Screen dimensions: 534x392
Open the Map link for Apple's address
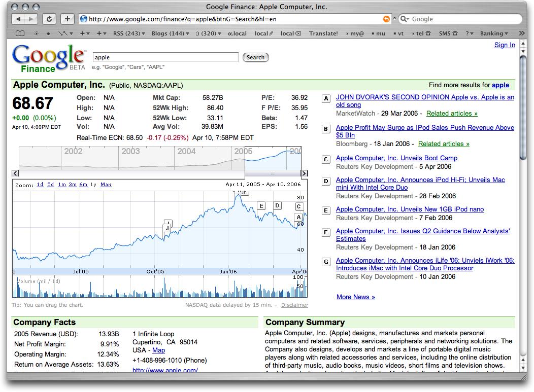[x=158, y=350]
